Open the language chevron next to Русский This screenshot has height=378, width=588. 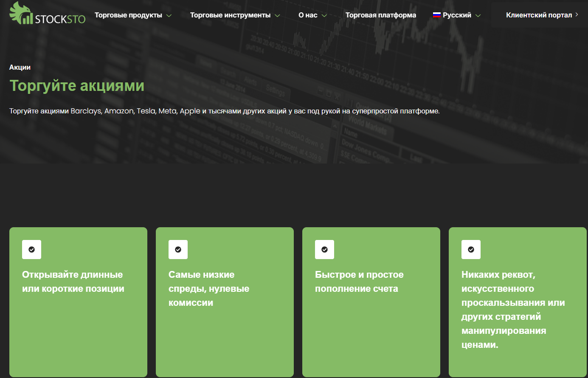pos(478,16)
